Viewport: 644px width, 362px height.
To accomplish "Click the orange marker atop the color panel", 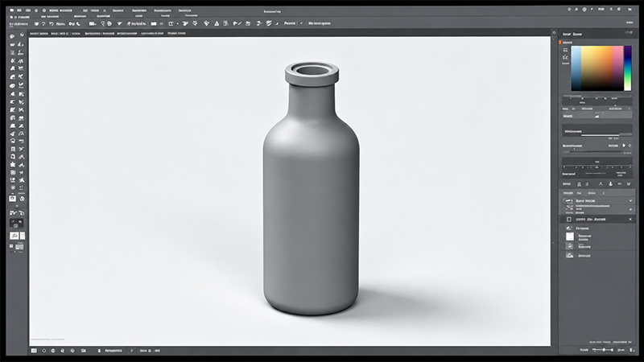I will pos(559,43).
